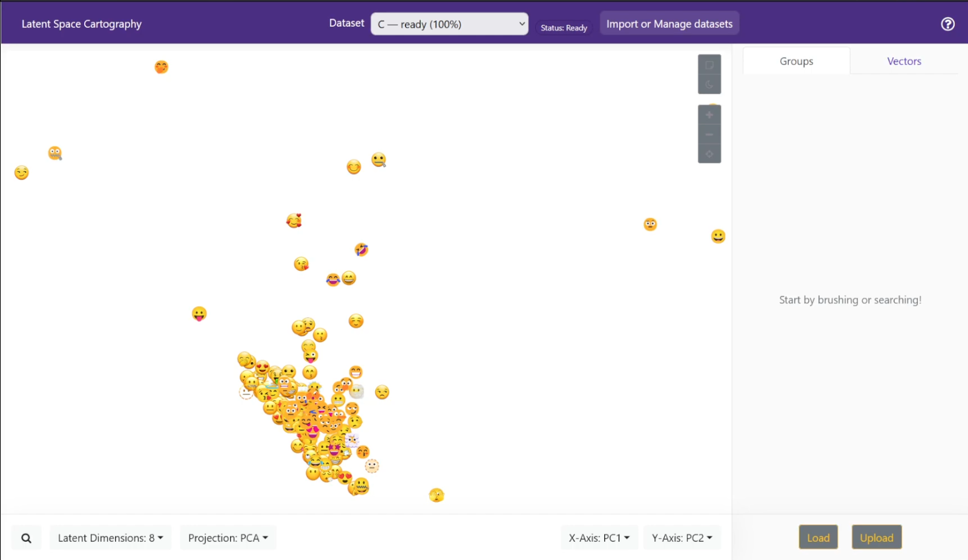This screenshot has width=968, height=560.
Task: Select the tongue-out emoji point
Action: click(199, 314)
